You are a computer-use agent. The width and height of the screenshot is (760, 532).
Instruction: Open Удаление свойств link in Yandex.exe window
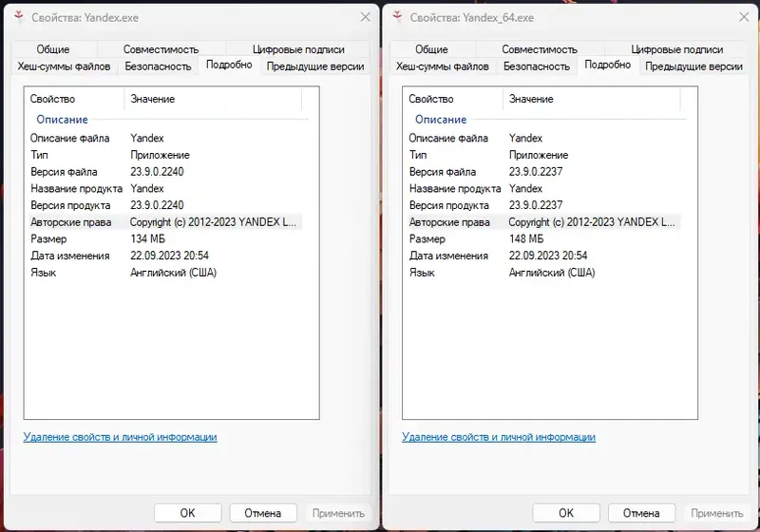tap(121, 437)
